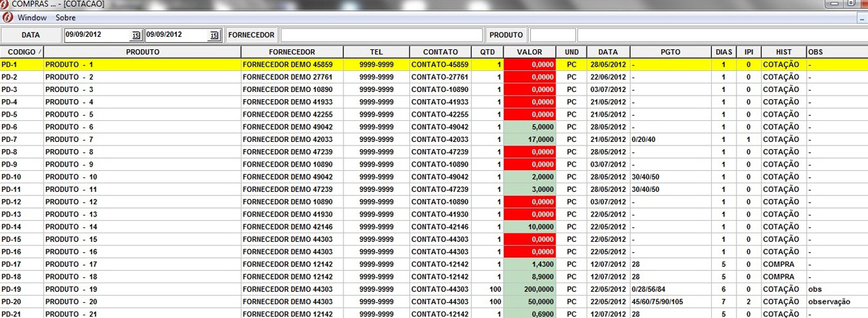Click the FORNECEDOR filter text field
Image resolution: width=868 pixels, height=318 pixels.
point(381,35)
